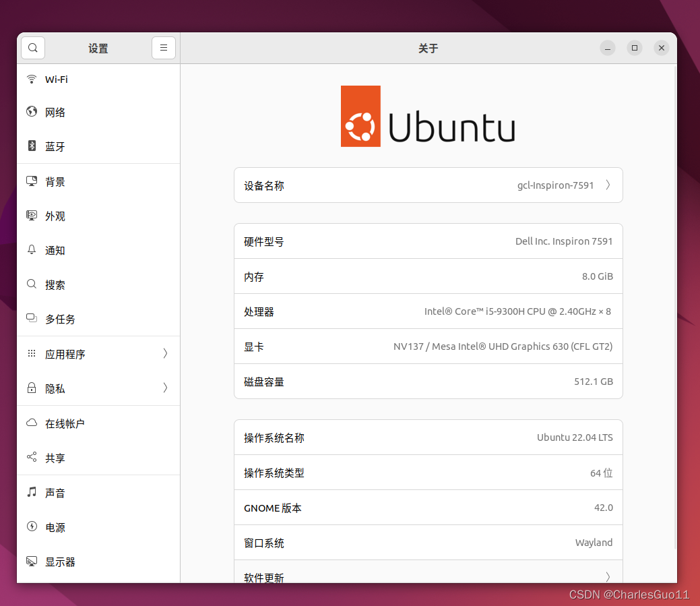Click the globe icon next to 网络
Screen dimensions: 700x606
tap(31, 112)
